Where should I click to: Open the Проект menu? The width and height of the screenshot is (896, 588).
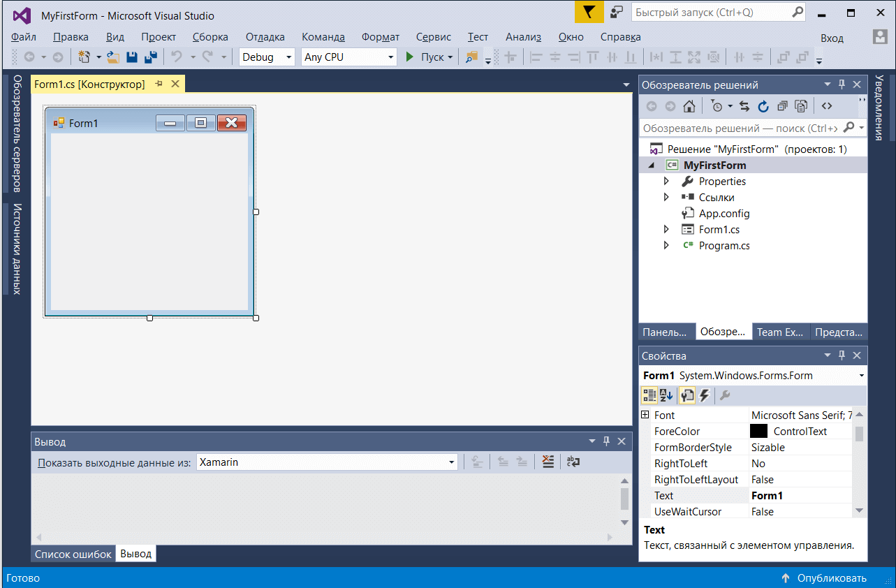tap(159, 37)
